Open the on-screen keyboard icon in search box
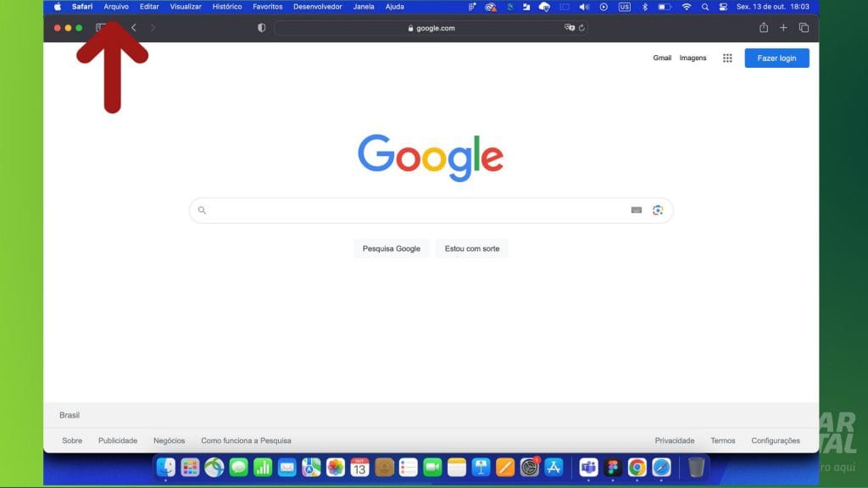868x488 pixels. (637, 210)
